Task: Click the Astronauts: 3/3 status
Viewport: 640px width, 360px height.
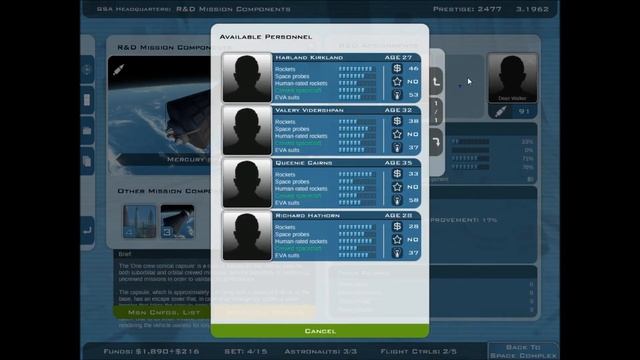Action: (x=320, y=351)
